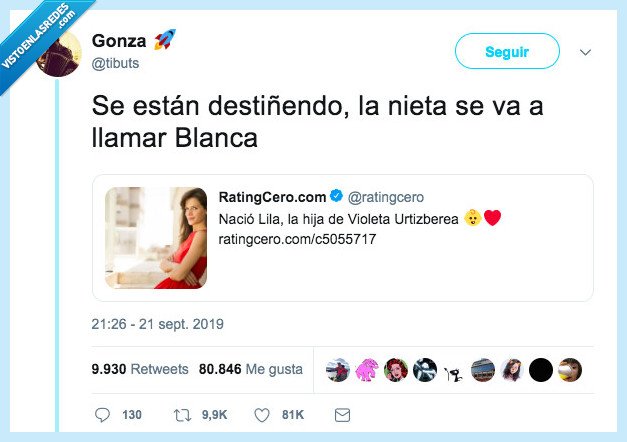Expand the tweet options chevron

point(586,52)
